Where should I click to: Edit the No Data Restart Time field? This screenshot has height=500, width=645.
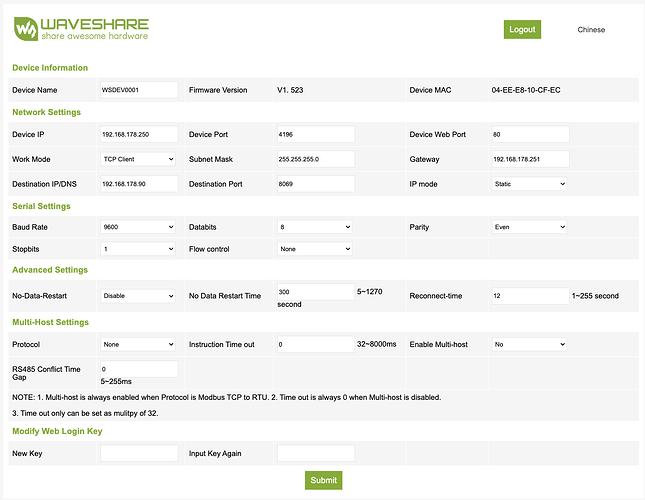point(316,292)
